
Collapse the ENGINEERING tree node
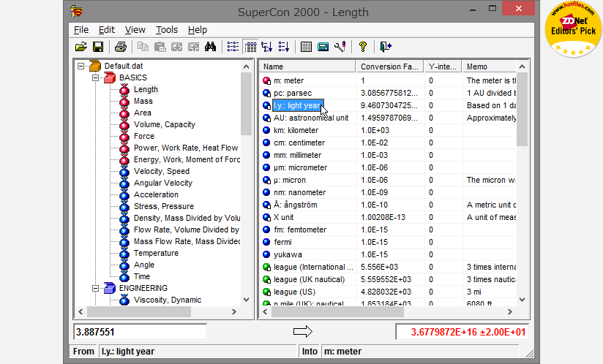(95, 289)
